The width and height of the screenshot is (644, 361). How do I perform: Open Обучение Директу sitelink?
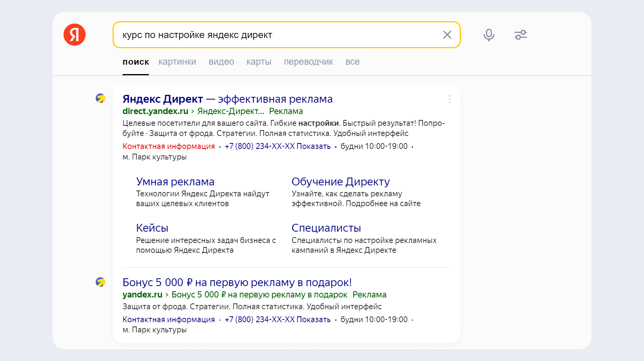pos(340,182)
